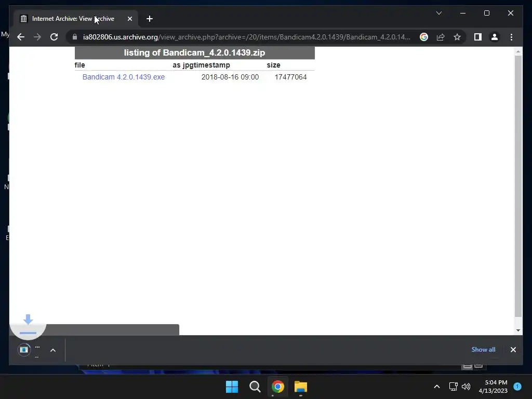Click the page vertical scrollbar
532x399 pixels.
tap(518, 186)
